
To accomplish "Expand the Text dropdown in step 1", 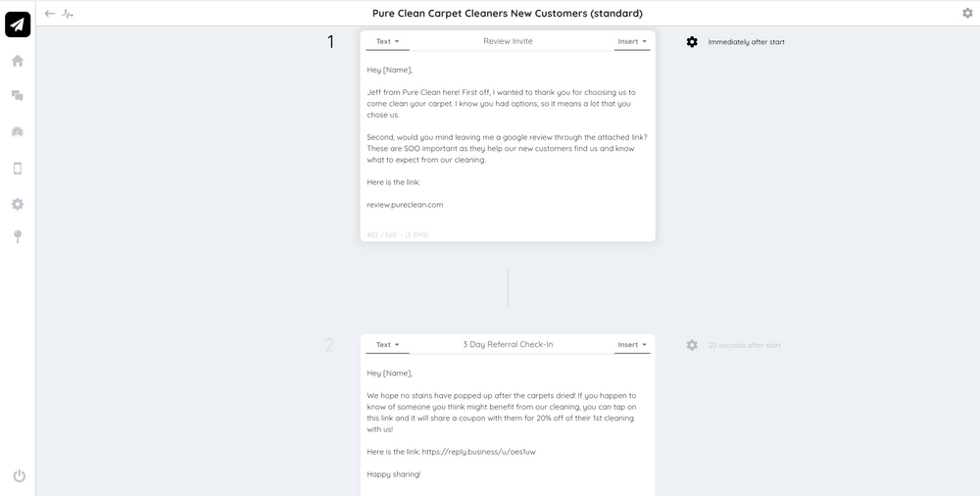I will coord(388,42).
